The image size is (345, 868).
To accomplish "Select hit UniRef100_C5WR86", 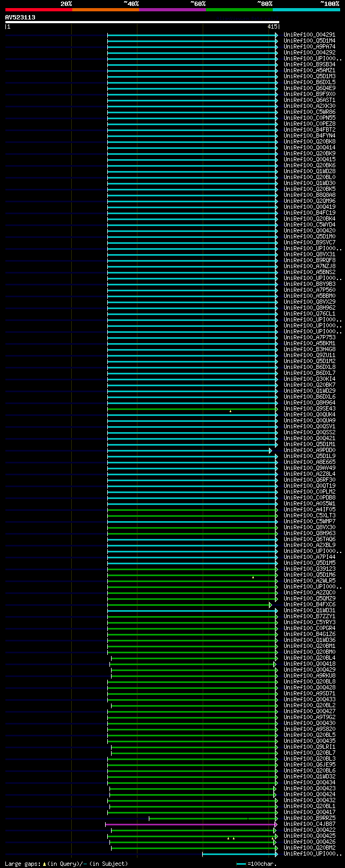I will [x=309, y=112].
